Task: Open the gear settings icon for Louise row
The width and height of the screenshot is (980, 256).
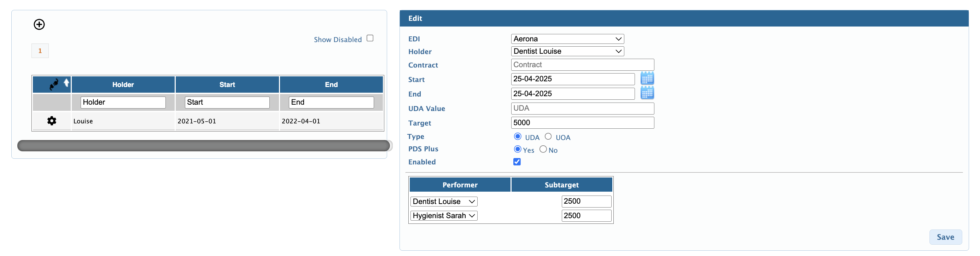Action: point(52,121)
